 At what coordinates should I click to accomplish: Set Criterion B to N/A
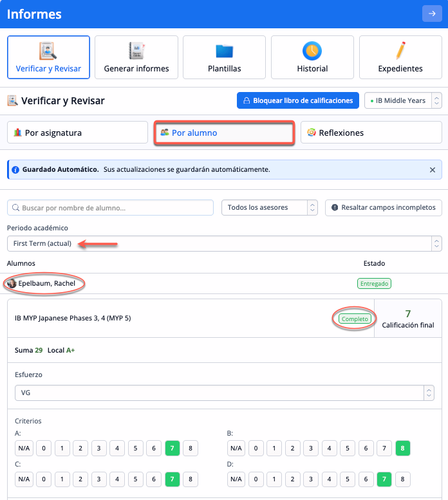coord(236,448)
